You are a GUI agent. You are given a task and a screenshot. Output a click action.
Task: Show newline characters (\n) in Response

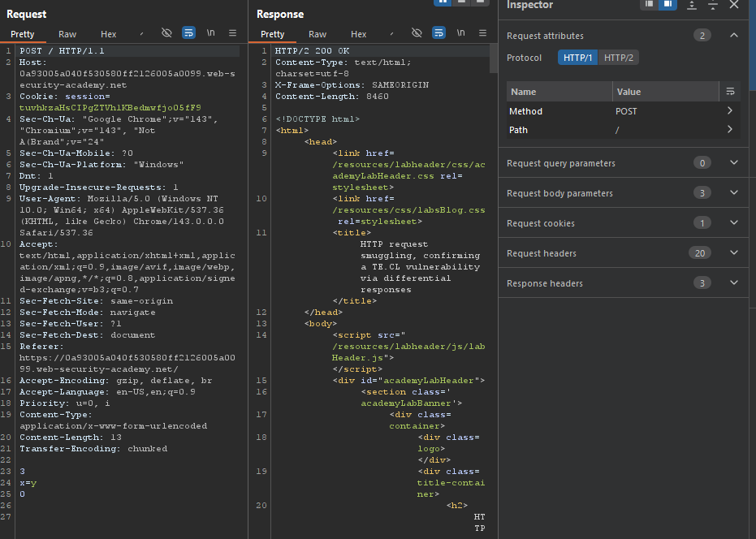tap(461, 32)
